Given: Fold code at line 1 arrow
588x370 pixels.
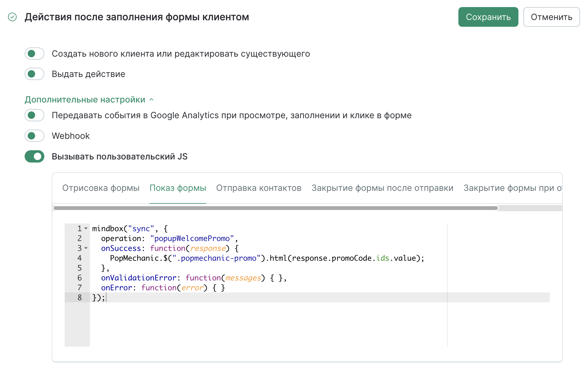Looking at the screenshot, I should point(86,228).
